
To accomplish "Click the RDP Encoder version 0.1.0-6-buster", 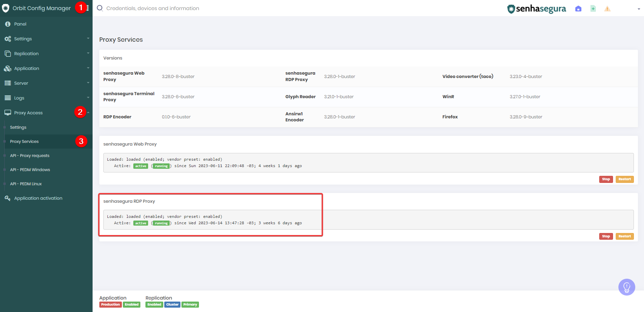I will (x=176, y=117).
